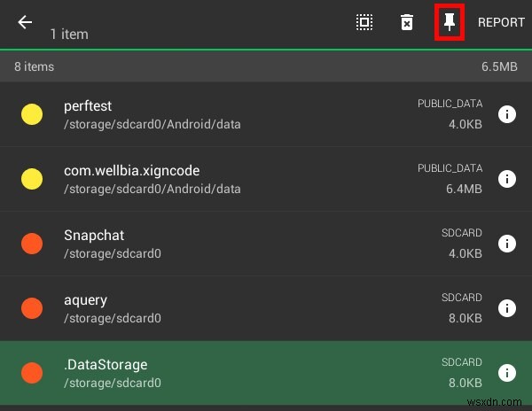The height and width of the screenshot is (411, 532).
Task: Deselect the highlighted .DataStorage item
Action: point(222,373)
